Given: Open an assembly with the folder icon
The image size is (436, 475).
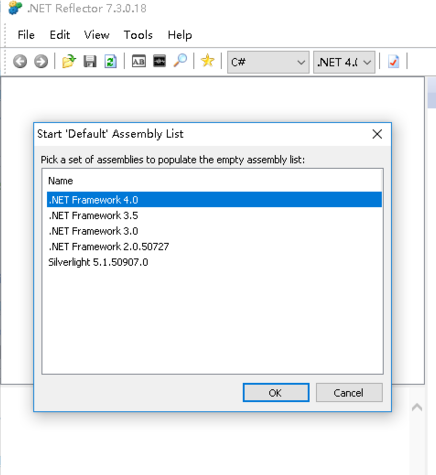Looking at the screenshot, I should [x=69, y=61].
